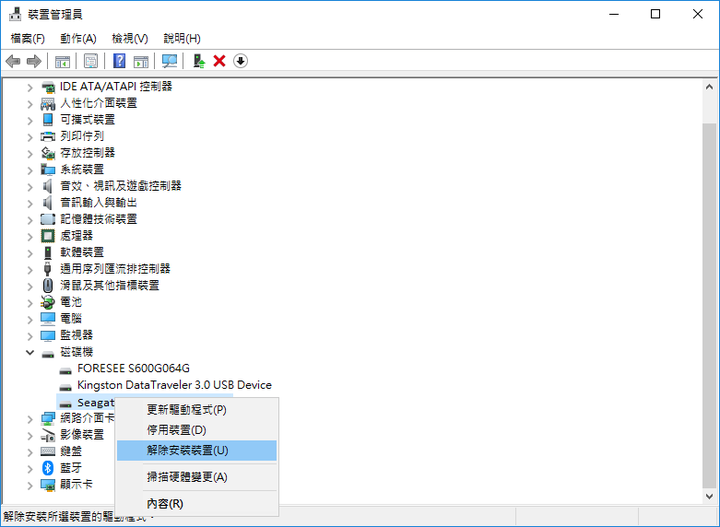The image size is (720, 527).
Task: Open the 說明(H) menu
Action: pyautogui.click(x=182, y=38)
